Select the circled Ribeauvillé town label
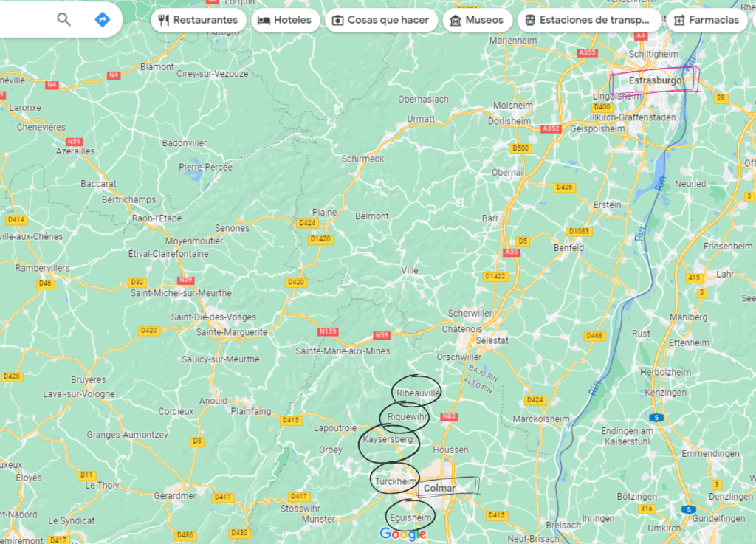756x544 pixels. (418, 393)
